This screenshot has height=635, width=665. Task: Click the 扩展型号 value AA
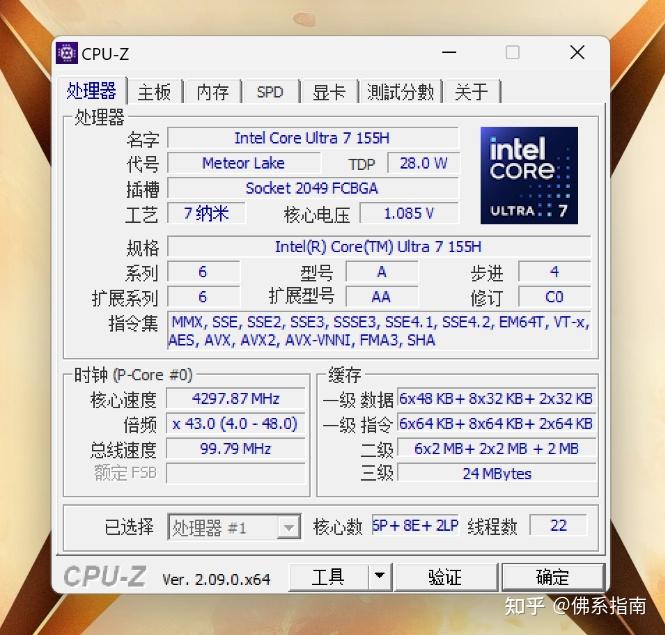click(x=382, y=297)
